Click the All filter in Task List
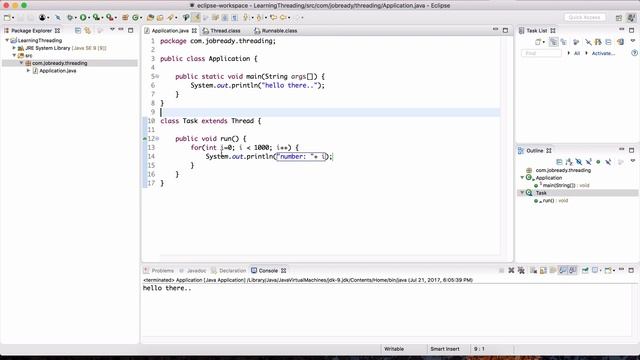Screen dimensions: 640x360 coord(577,53)
